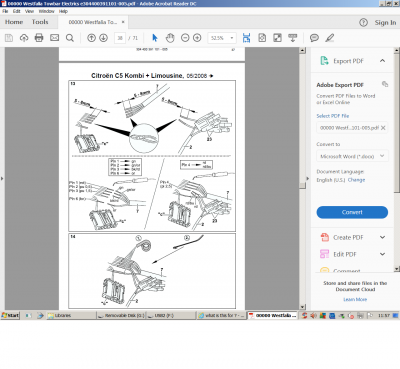The width and height of the screenshot is (400, 369).
Task: Switch to the Home tab
Action: [x=14, y=22]
